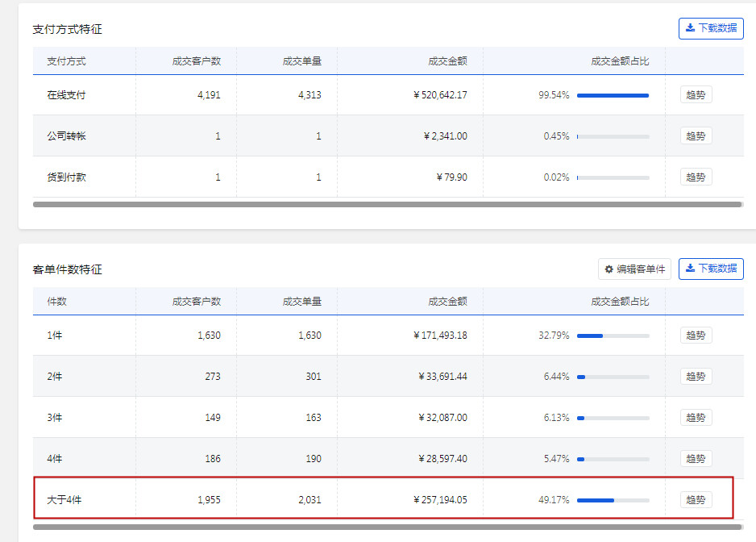Download order item count data
The image size is (756, 542).
711,269
